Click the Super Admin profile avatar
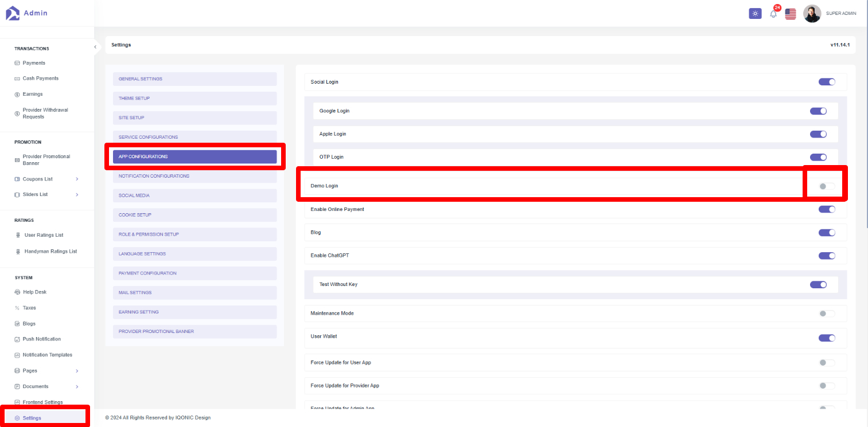868x427 pixels. pos(812,14)
